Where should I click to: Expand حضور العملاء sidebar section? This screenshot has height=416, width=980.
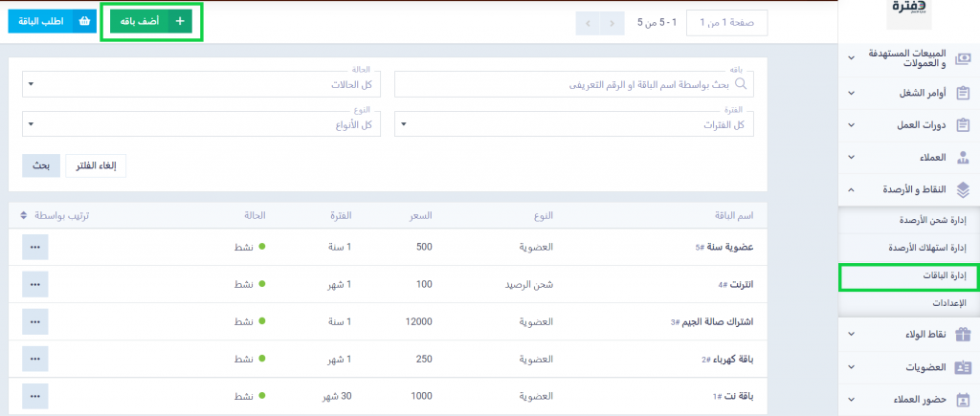coord(851,399)
